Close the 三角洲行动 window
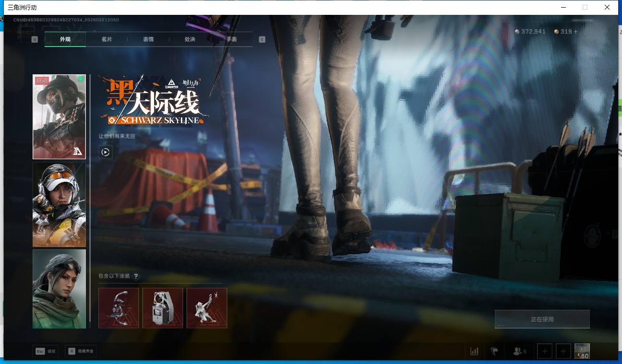Viewport: 622px width, 364px height. (x=607, y=7)
